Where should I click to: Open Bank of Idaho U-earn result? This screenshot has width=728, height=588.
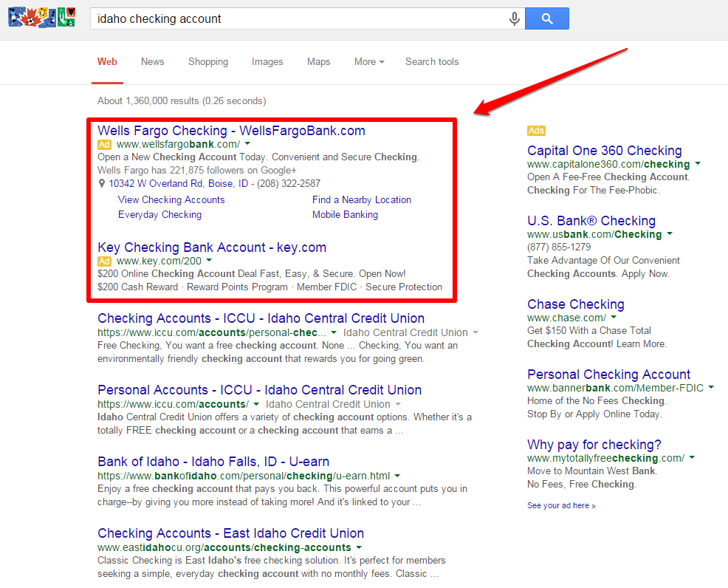tap(213, 462)
